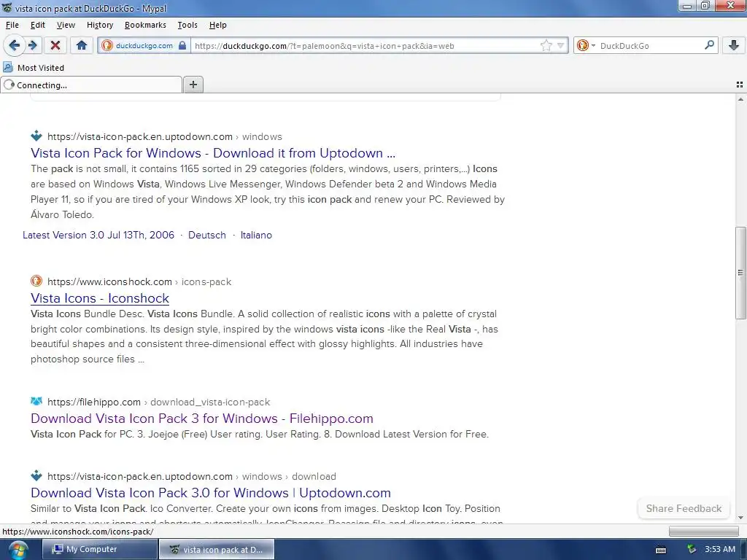Click https://www.iconshock.com URL text
This screenshot has width=747, height=560.
(109, 281)
